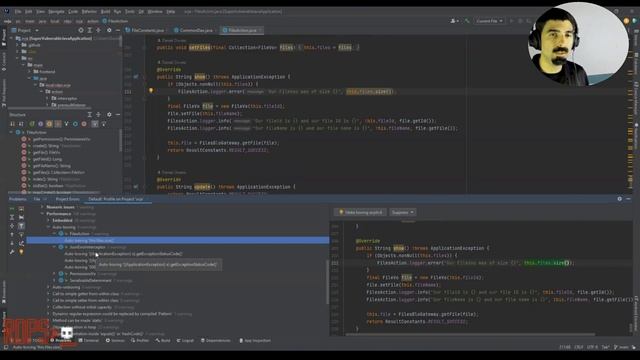Open the Suppress dropdown
This screenshot has width=640, height=360.
pos(402,212)
